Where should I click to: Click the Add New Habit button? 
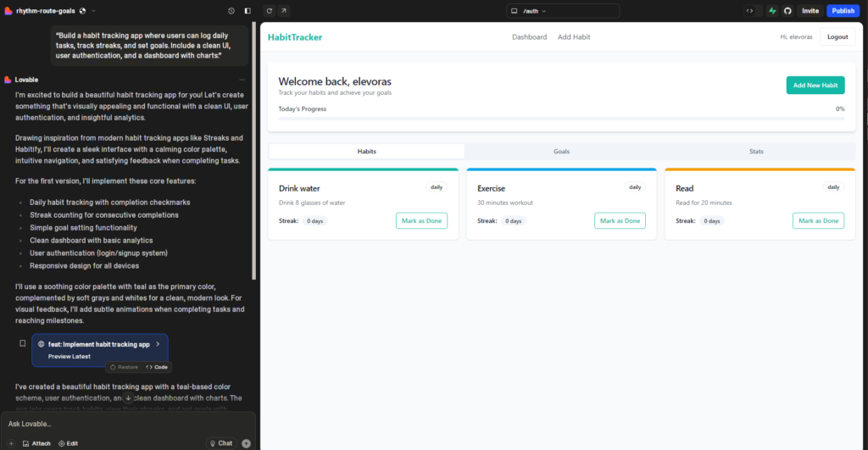pyautogui.click(x=815, y=85)
